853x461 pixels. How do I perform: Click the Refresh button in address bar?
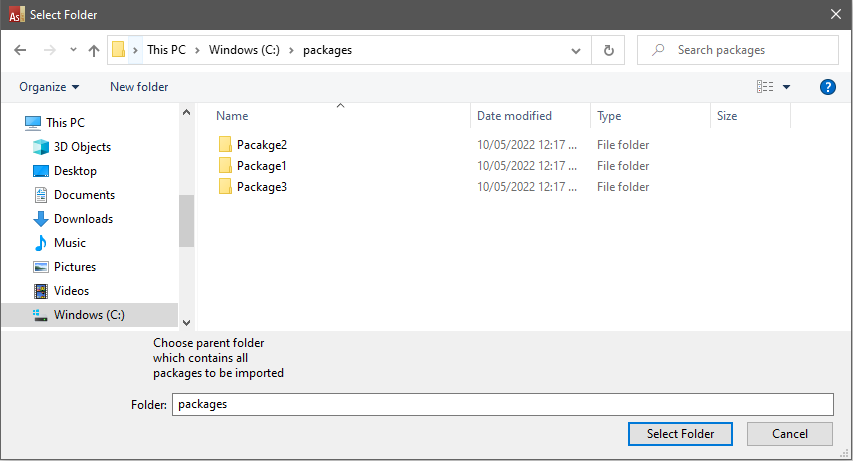608,50
